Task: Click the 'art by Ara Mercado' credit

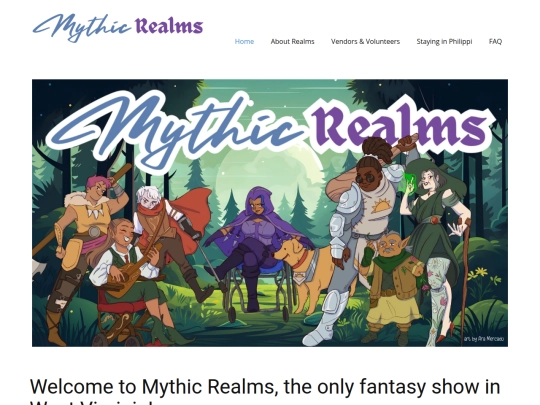Action: 484,339
